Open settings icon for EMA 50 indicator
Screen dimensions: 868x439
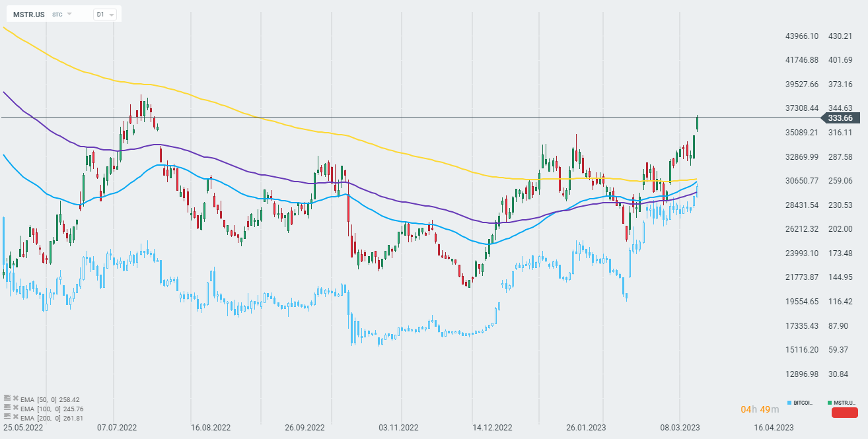pyautogui.click(x=7, y=399)
